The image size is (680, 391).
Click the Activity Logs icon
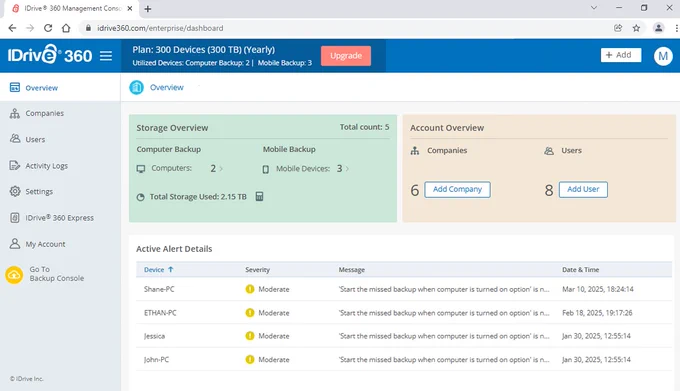tap(15, 165)
